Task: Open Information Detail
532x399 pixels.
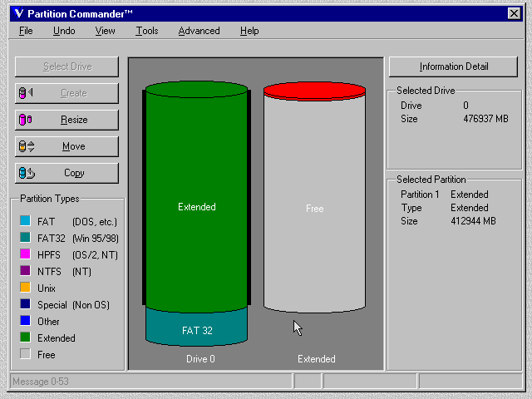Action: click(453, 66)
